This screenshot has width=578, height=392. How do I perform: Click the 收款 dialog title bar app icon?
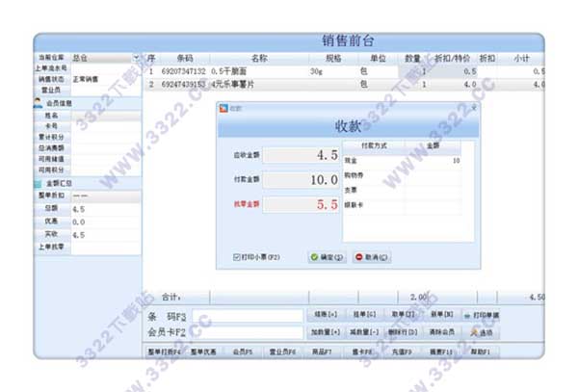click(223, 108)
